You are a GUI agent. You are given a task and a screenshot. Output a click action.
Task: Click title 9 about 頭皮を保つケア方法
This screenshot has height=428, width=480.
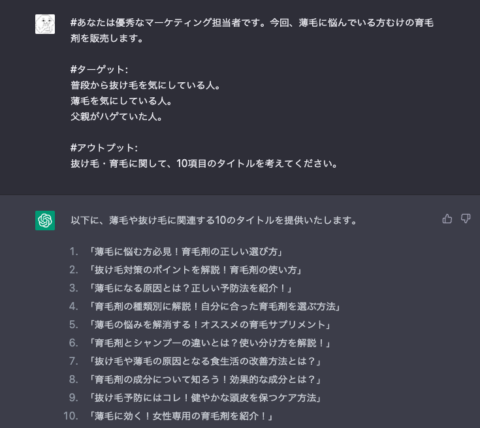tap(205, 398)
